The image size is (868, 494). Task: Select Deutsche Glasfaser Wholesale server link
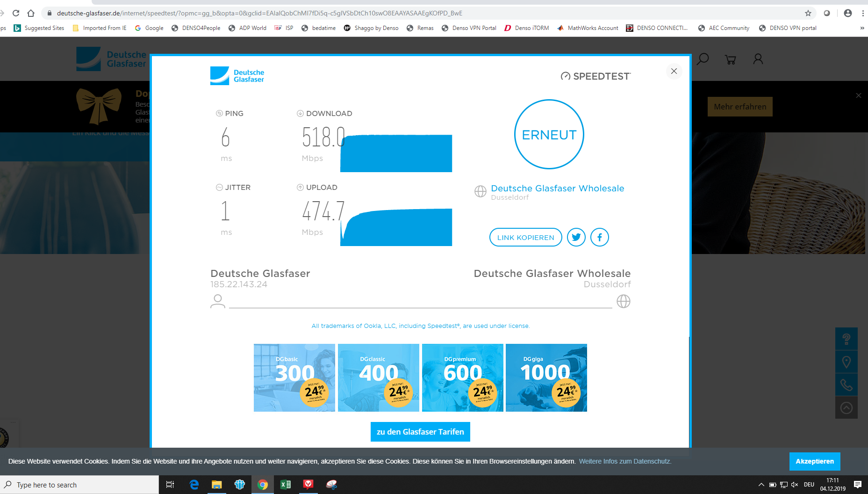pyautogui.click(x=557, y=189)
